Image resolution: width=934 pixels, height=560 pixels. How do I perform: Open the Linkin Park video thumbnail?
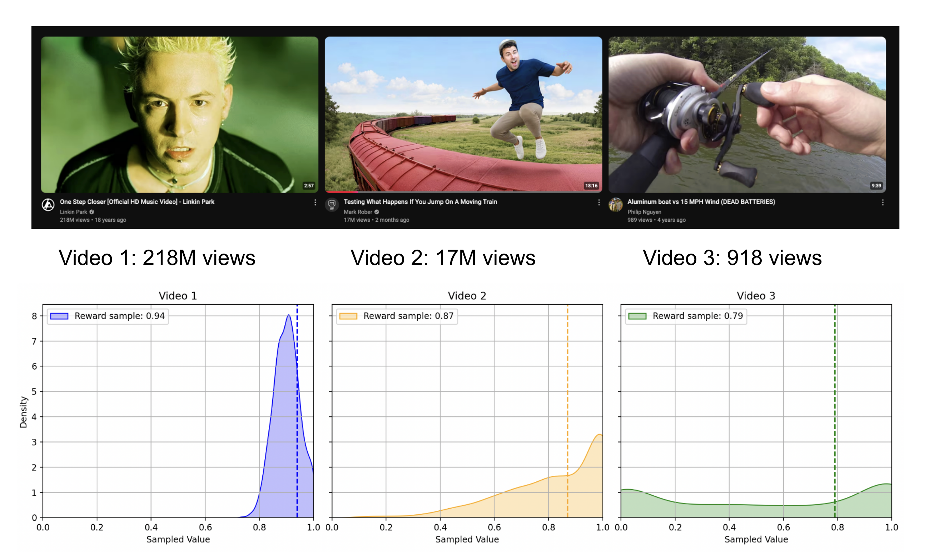(179, 114)
